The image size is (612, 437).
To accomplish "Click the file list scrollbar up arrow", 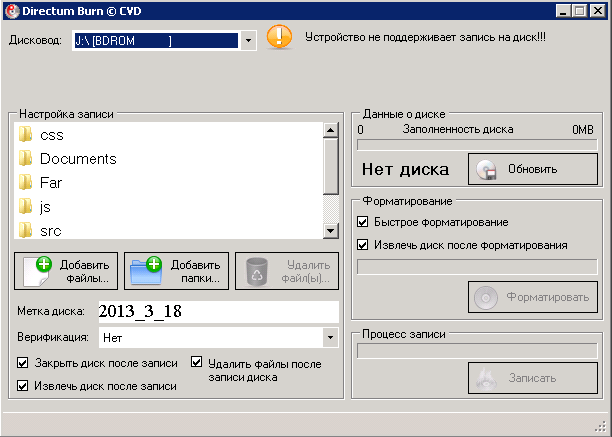I will pos(331,130).
